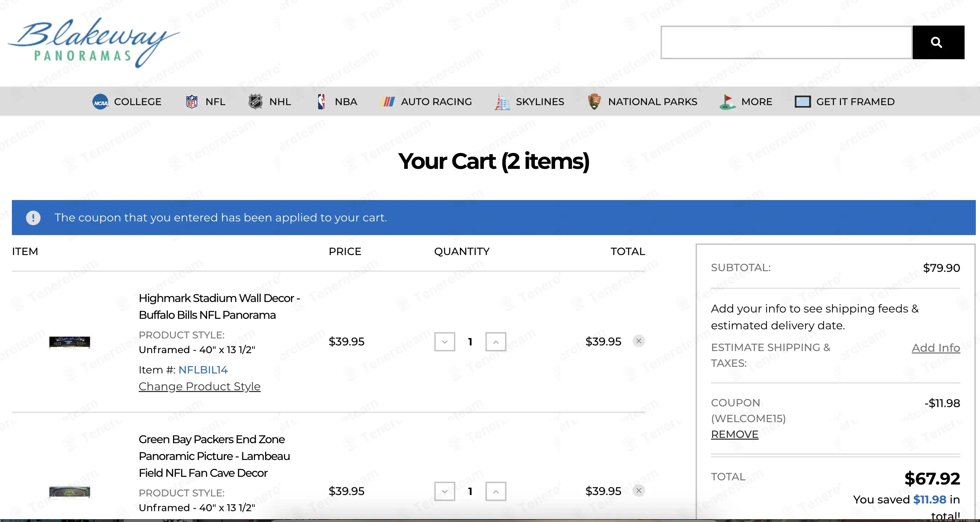Click Add Info for shipping estimate
Viewport: 980px width, 522px height.
(936, 348)
